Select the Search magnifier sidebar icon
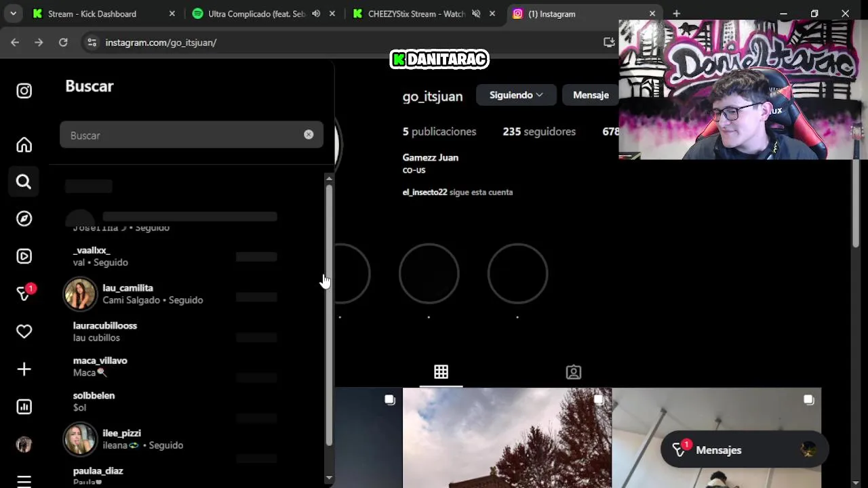 24,182
